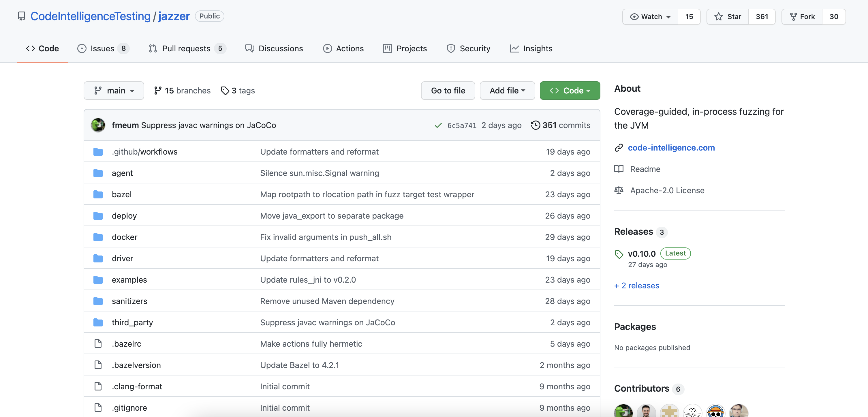The height and width of the screenshot is (417, 868).
Task: Expand the green Code clone dropdown
Action: 570,91
